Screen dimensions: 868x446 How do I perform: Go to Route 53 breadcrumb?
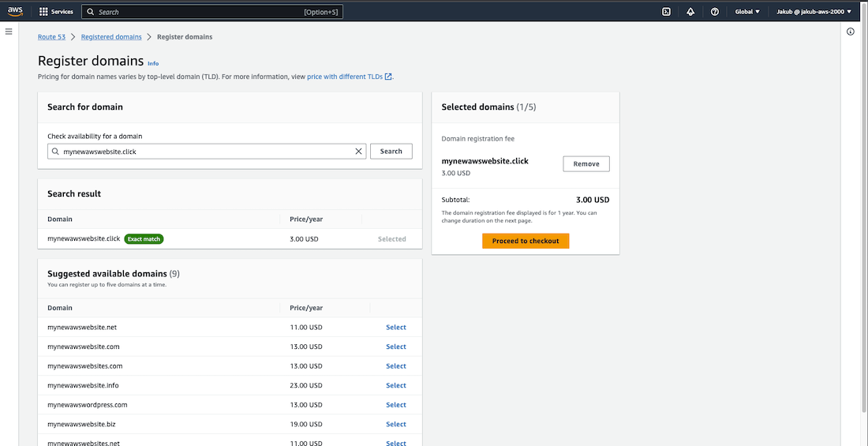point(51,37)
